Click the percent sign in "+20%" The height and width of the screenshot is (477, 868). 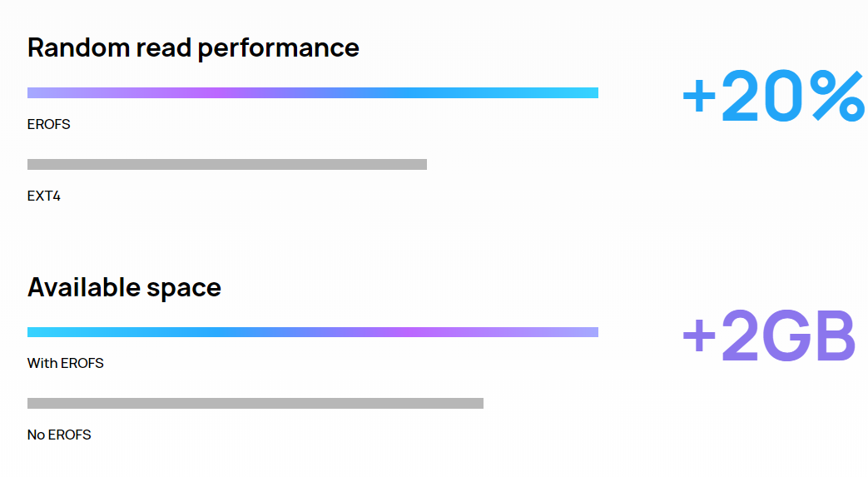coord(838,97)
